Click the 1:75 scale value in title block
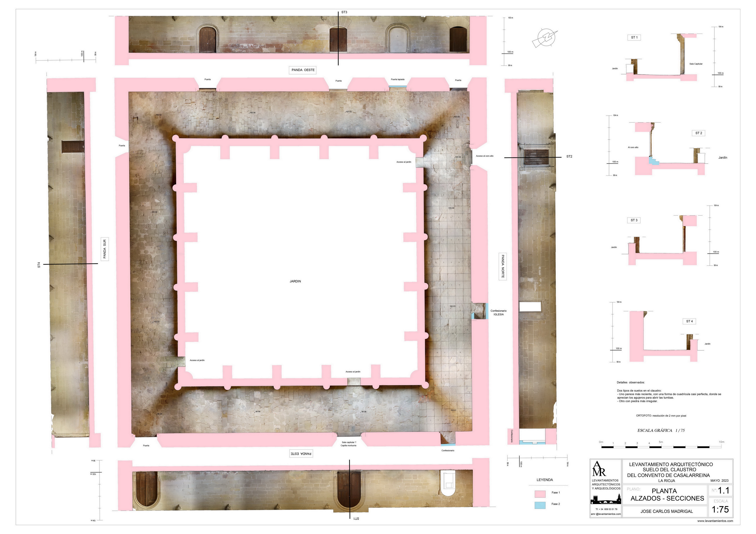 click(720, 509)
